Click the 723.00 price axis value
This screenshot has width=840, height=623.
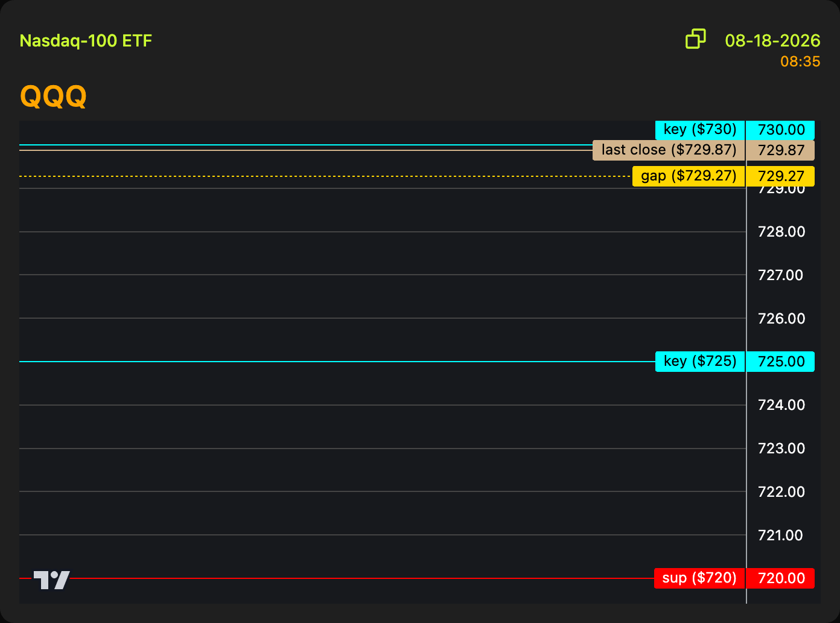point(781,449)
